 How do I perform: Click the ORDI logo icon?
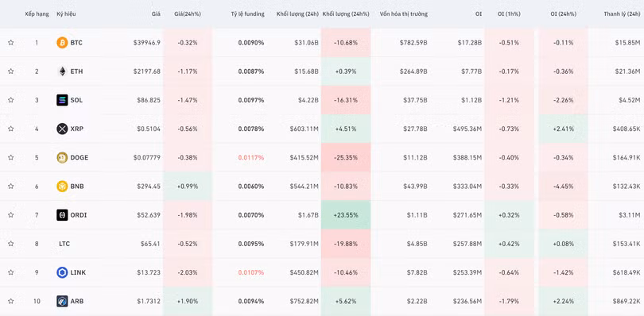[62, 215]
